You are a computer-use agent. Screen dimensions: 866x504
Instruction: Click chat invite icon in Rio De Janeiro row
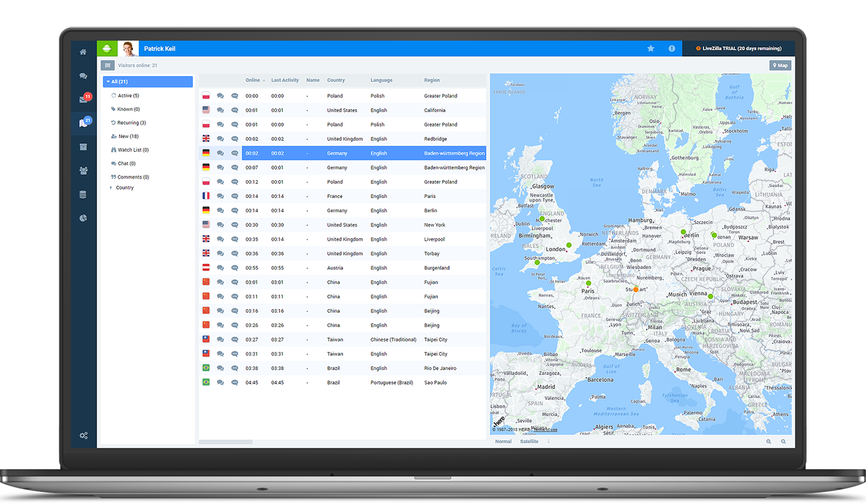235,368
